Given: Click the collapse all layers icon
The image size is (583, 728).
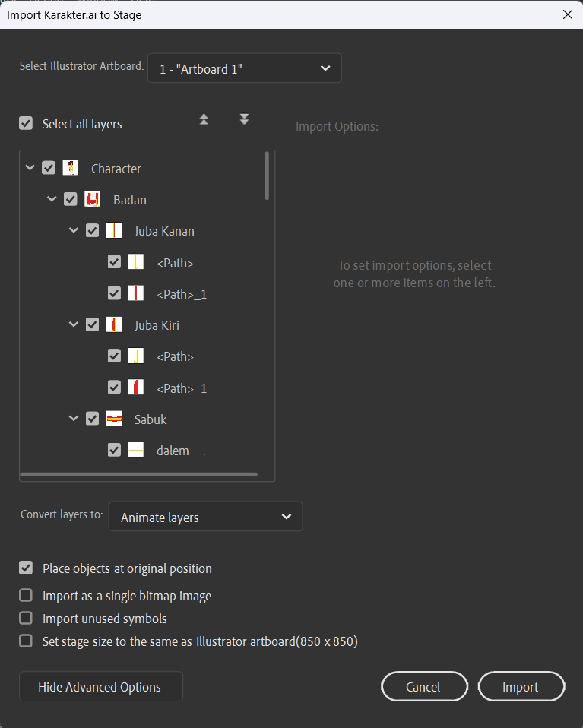Looking at the screenshot, I should coord(204,120).
